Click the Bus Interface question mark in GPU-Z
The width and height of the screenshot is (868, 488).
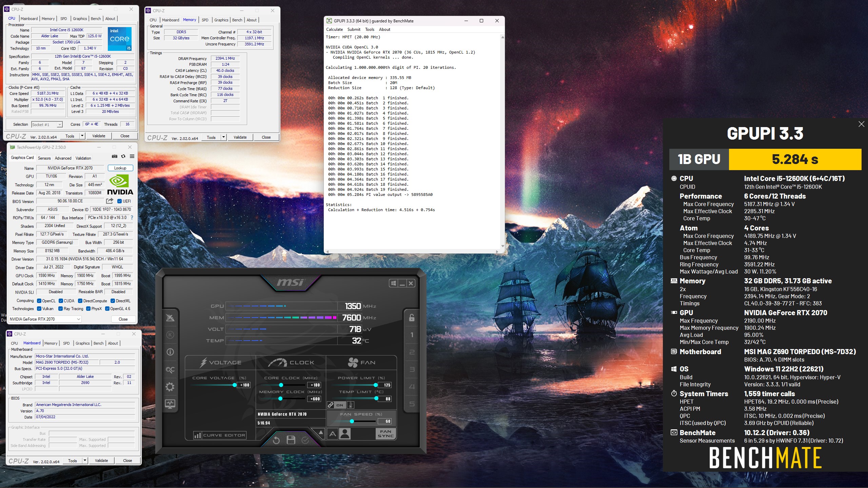[132, 218]
